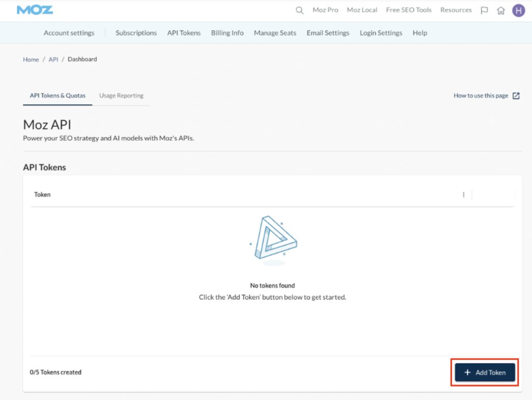
Task: Go to home via house icon
Action: click(501, 10)
